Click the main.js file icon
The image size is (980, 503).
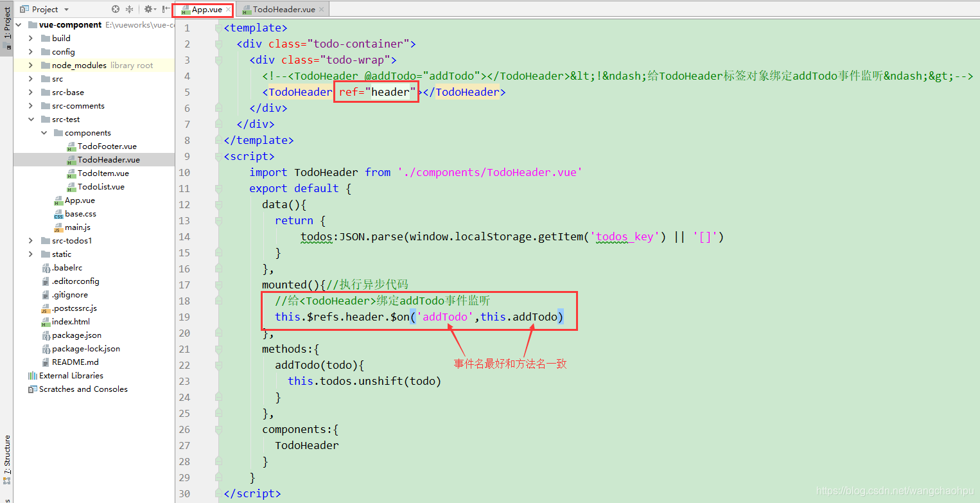point(58,227)
